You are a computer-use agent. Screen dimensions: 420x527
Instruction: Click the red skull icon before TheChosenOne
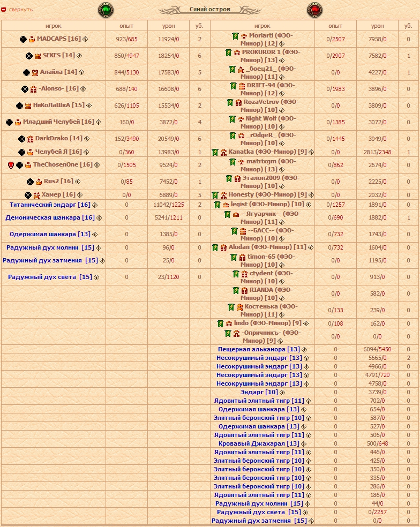pos(11,165)
